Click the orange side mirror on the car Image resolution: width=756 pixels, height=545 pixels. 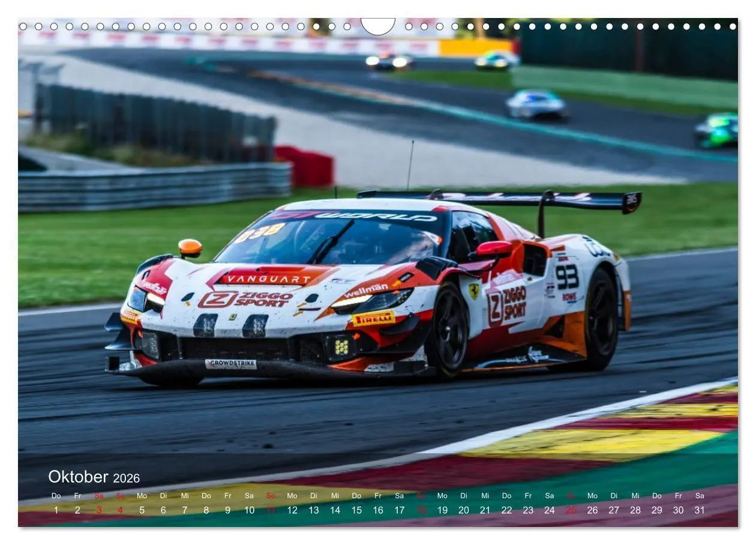[x=190, y=247]
